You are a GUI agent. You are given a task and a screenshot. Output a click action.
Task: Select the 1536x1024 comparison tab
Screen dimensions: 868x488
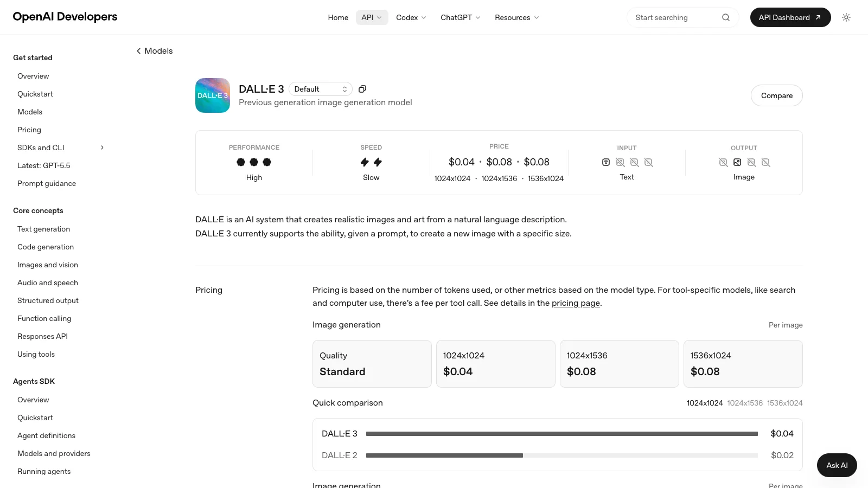click(785, 403)
